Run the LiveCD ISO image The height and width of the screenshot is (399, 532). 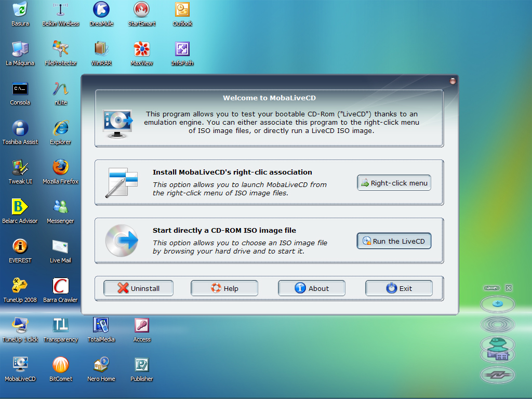(394, 241)
